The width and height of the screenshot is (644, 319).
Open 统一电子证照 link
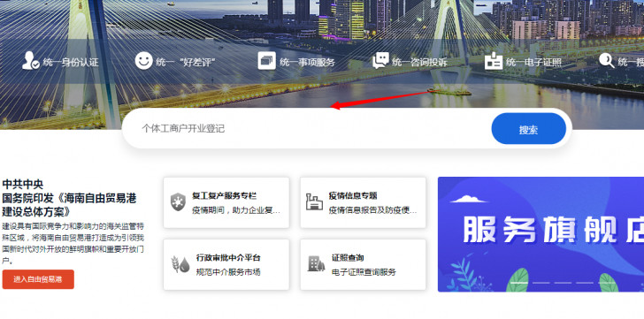533,63
